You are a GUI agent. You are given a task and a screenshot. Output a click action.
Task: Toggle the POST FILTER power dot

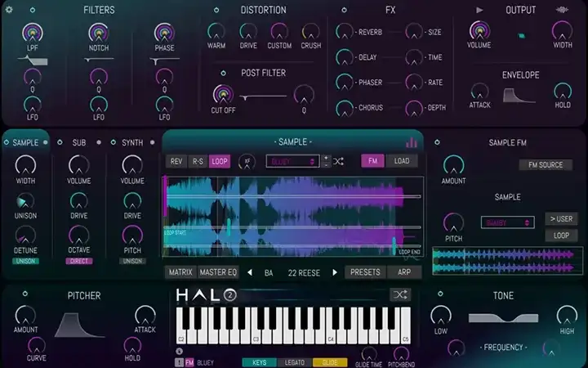224,74
